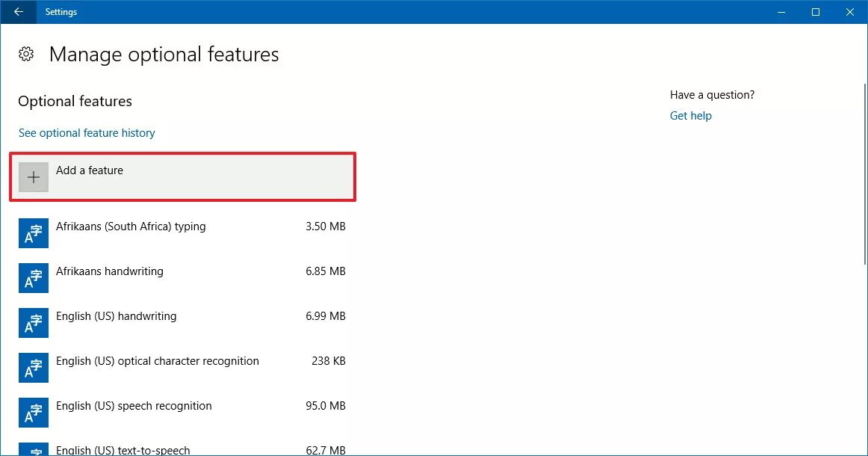This screenshot has height=456, width=868.
Task: Click the Afrikaans handwriting language icon
Action: click(34, 278)
